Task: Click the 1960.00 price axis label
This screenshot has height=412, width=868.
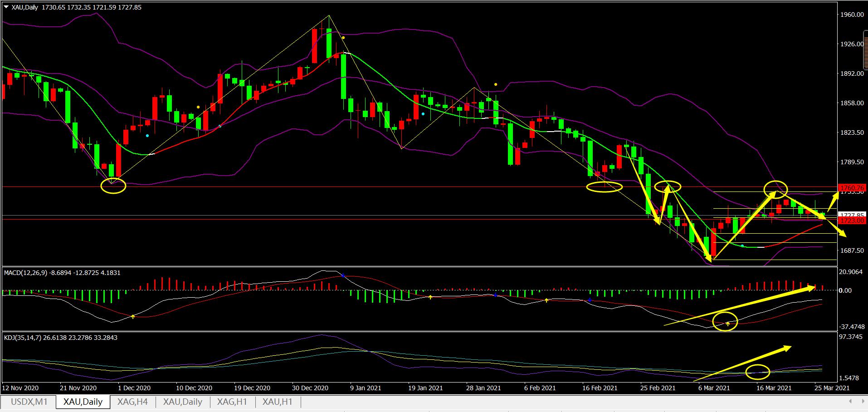Action: click(x=852, y=15)
